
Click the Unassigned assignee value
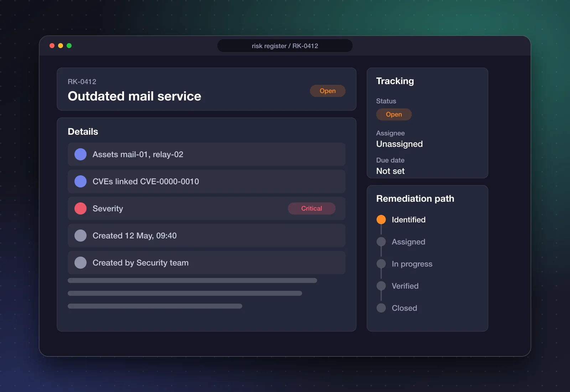pyautogui.click(x=399, y=144)
